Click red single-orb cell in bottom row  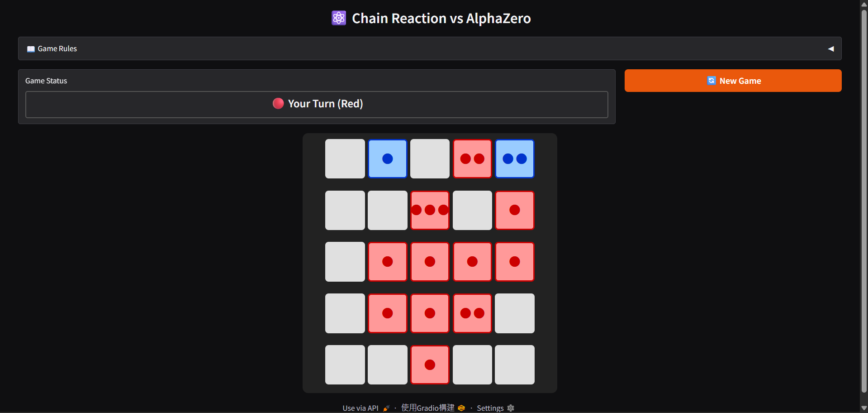[430, 365]
